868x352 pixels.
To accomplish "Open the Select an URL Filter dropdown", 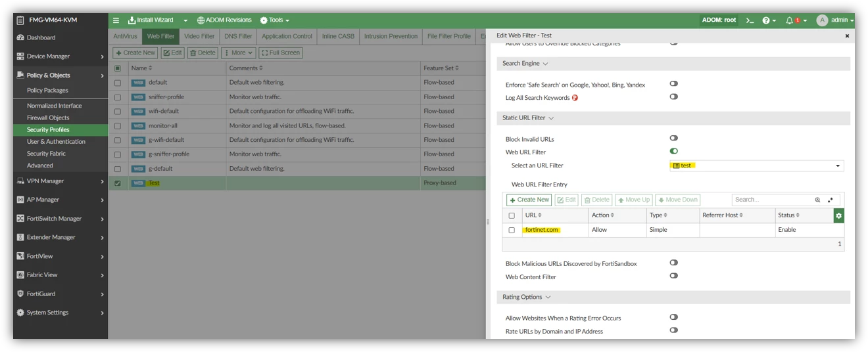I will 756,165.
